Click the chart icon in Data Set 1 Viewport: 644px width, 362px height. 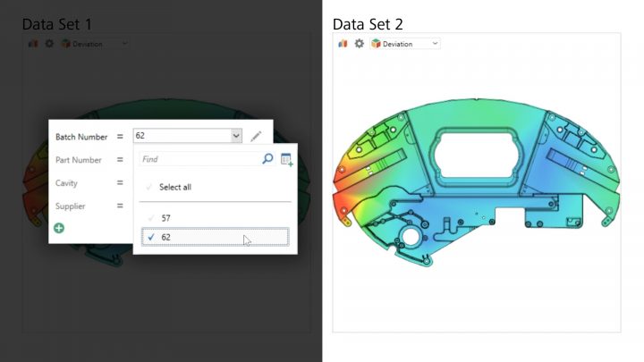[33, 43]
